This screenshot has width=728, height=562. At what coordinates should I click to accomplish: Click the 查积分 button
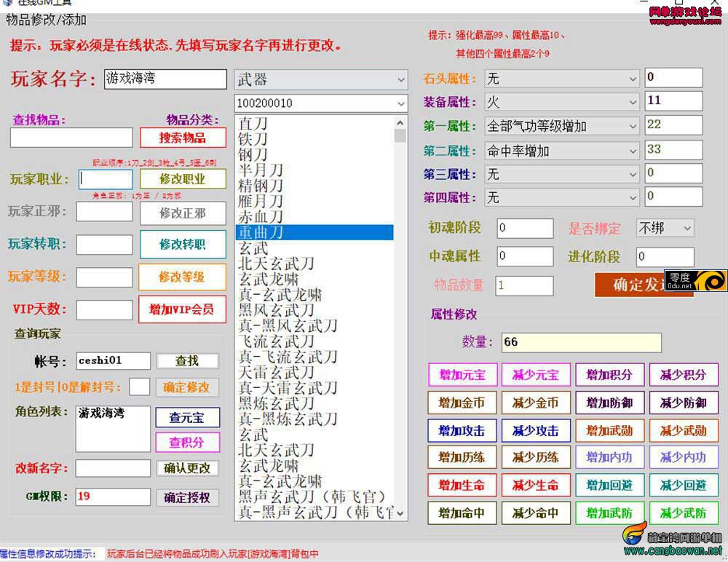click(188, 442)
